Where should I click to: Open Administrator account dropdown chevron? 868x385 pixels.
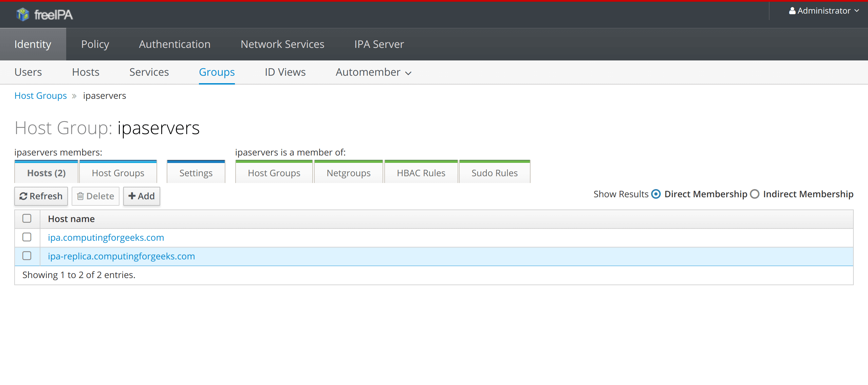pos(857,11)
